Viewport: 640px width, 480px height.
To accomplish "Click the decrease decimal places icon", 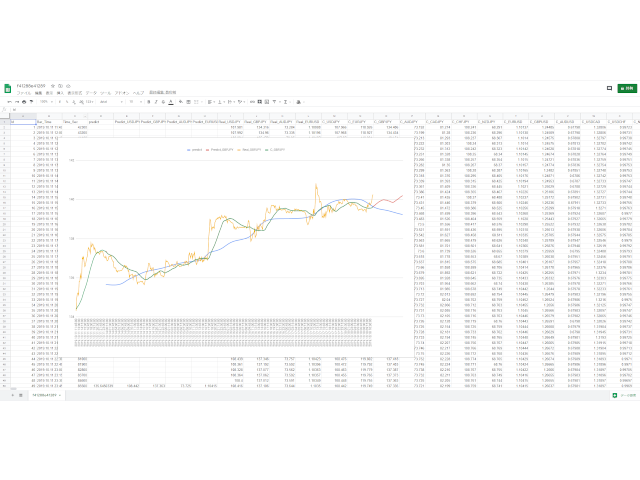I will (74, 102).
